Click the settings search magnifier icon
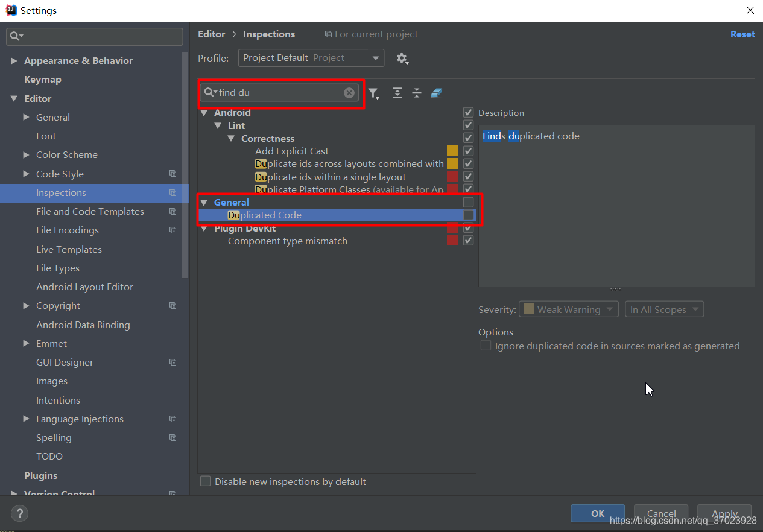 16,37
